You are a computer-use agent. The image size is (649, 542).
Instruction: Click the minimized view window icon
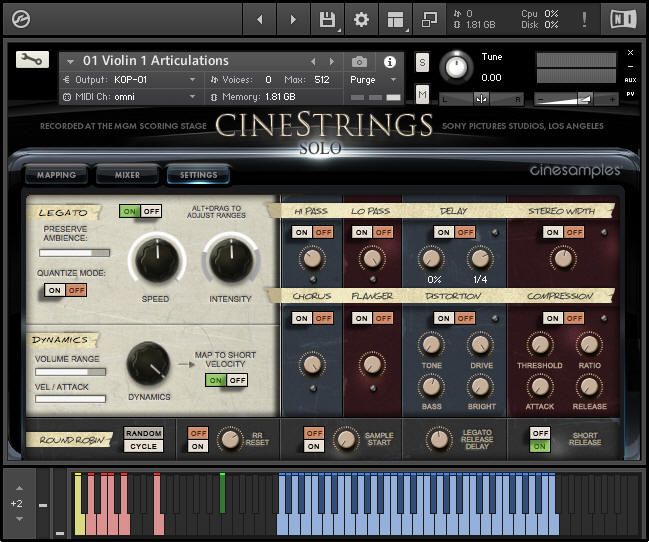coord(429,19)
